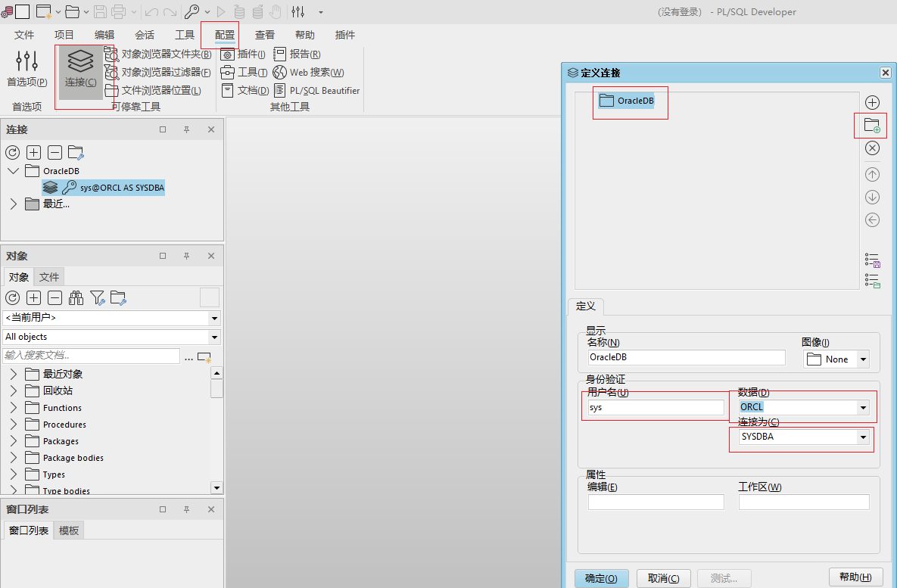
Task: Select OracleDB folder in dialog list
Action: pos(627,101)
